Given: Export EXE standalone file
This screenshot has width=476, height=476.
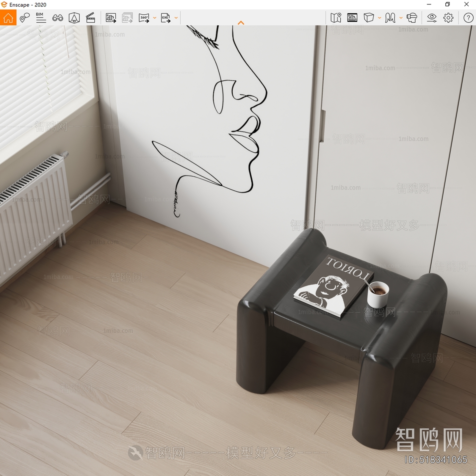Looking at the screenshot, I should pyautogui.click(x=166, y=18).
